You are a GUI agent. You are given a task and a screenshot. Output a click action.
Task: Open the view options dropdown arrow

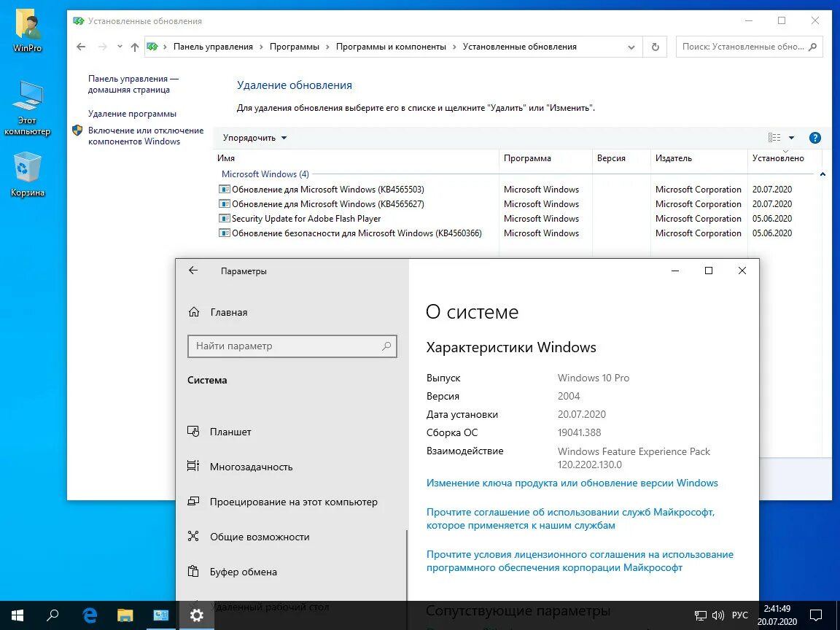[791, 138]
